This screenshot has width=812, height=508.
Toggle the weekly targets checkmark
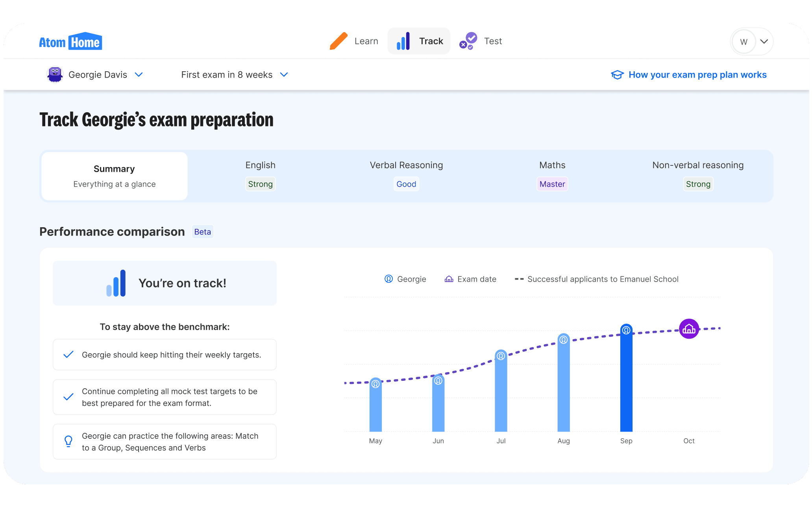pos(68,354)
